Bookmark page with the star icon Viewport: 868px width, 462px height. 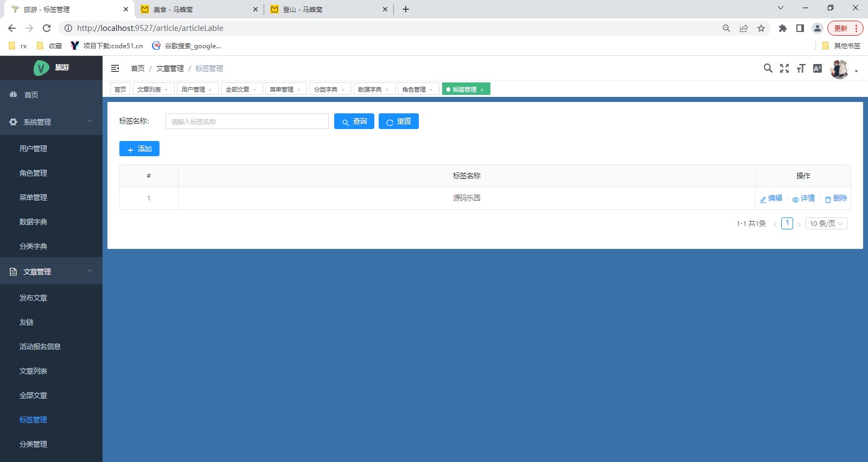(x=761, y=28)
